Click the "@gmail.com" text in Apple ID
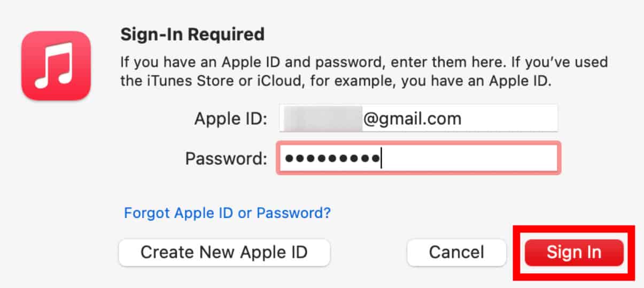Image resolution: width=644 pixels, height=288 pixels. 412,118
